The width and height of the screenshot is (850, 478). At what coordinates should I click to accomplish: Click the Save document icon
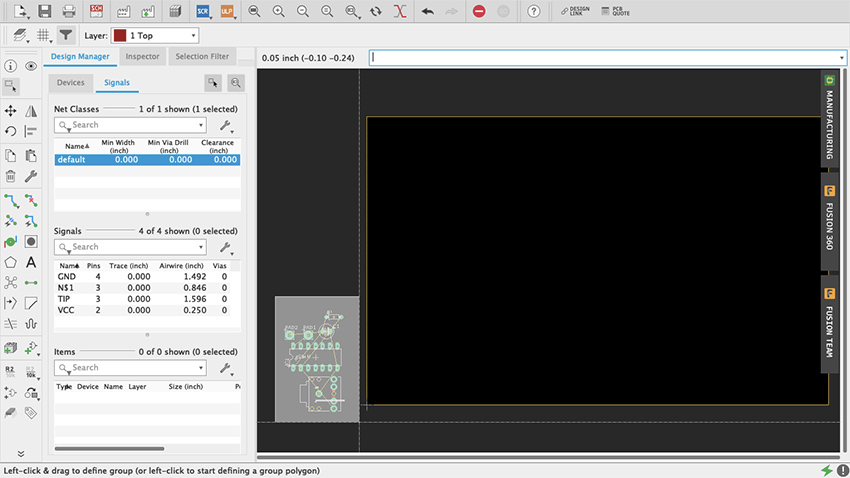tap(44, 11)
